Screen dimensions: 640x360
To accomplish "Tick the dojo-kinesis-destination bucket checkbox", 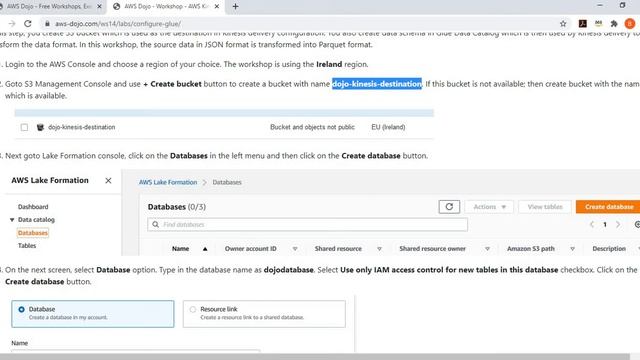I will coord(24,127).
